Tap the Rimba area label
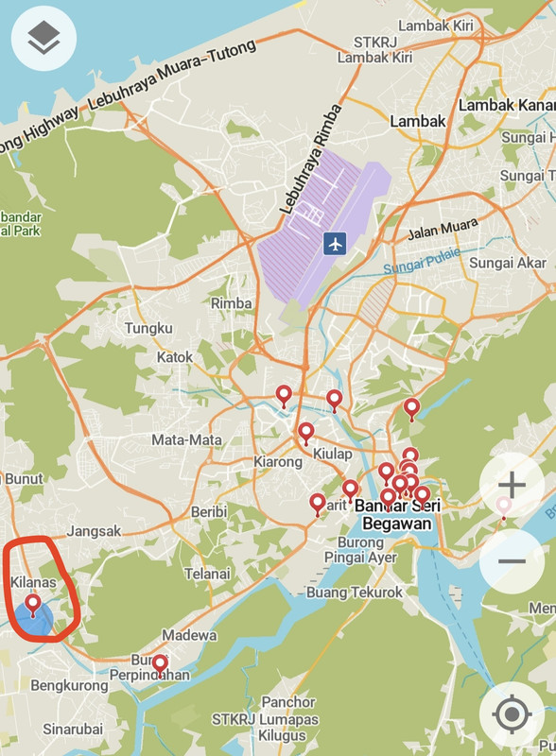The height and width of the screenshot is (756, 556). [231, 303]
